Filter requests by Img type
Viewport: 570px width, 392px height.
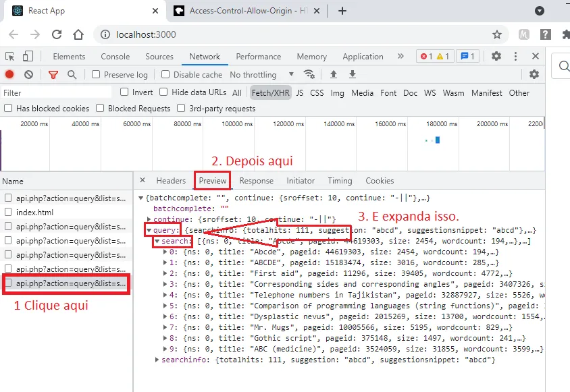(x=337, y=93)
